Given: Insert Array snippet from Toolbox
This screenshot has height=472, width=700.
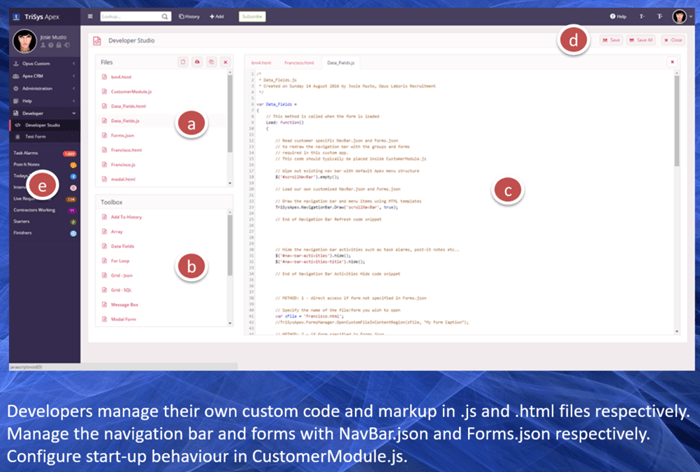Looking at the screenshot, I should [117, 232].
